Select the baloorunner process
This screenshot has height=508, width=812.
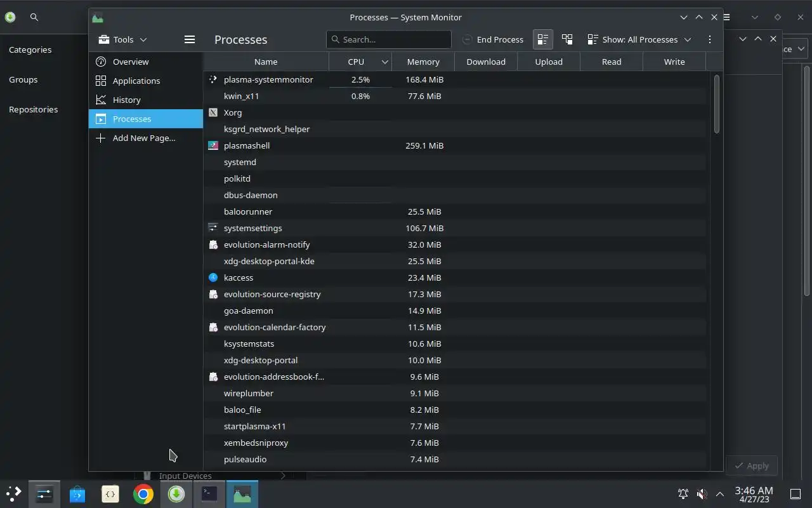coord(455,211)
